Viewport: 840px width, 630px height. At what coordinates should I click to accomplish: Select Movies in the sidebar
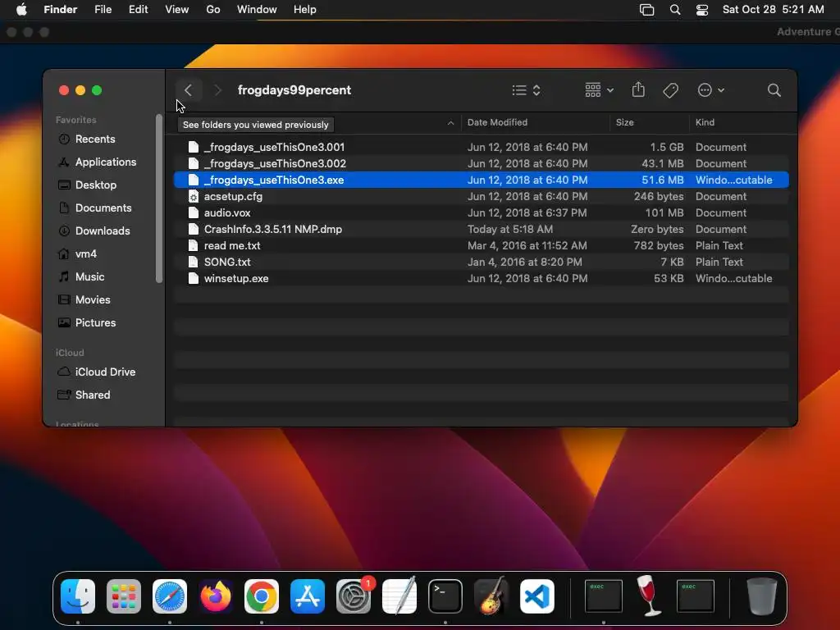point(84,300)
